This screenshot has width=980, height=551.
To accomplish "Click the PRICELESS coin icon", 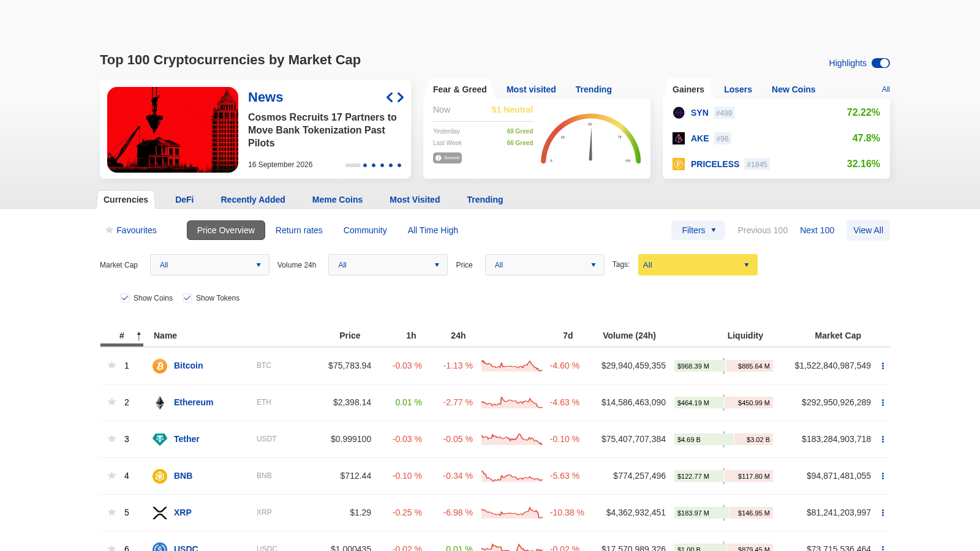I will pos(679,164).
